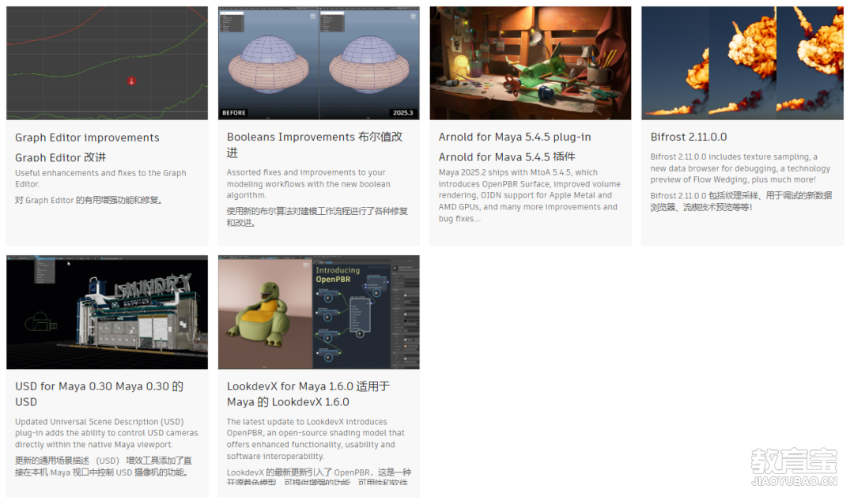854x504 pixels.
Task: Click the USD for Maya 0.30 title
Action: coord(99,394)
